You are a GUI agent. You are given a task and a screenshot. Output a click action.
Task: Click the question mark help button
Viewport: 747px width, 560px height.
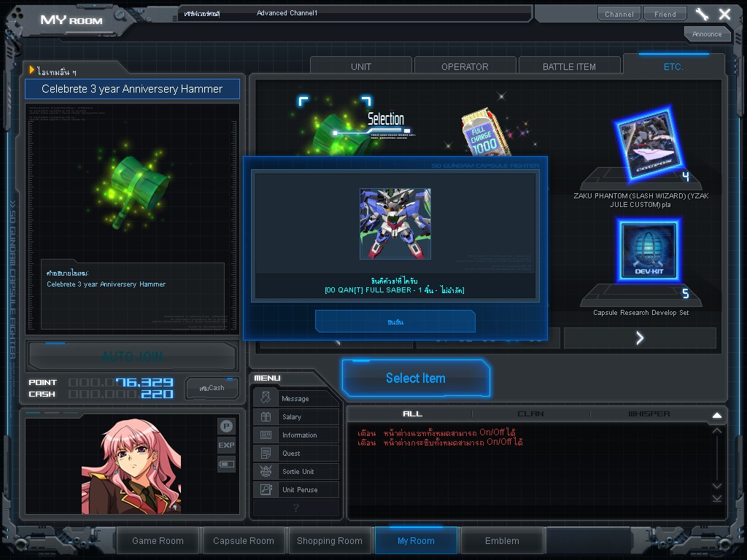pyautogui.click(x=296, y=508)
